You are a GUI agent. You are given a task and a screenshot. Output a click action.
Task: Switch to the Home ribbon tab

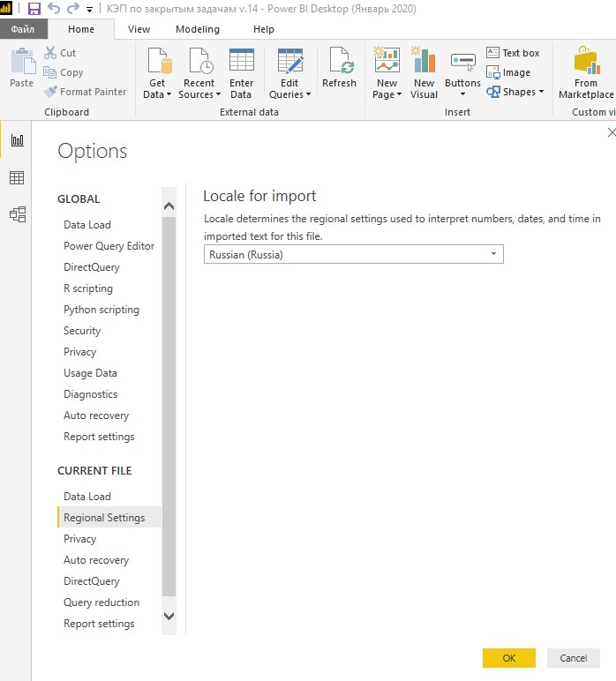[x=81, y=29]
